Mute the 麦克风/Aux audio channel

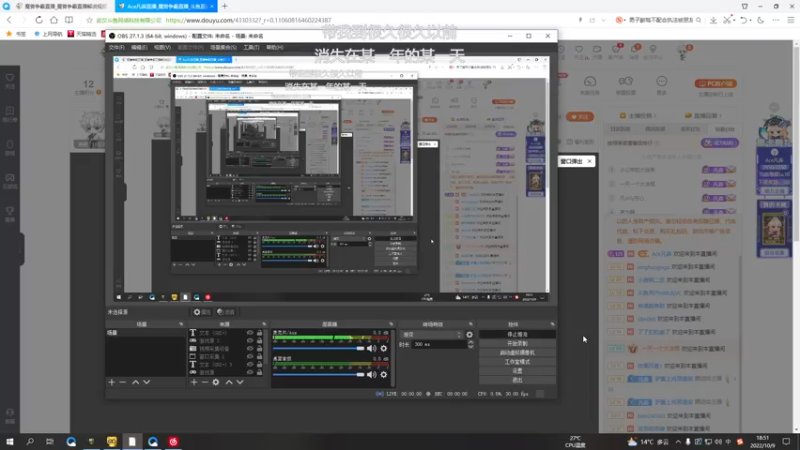(371, 348)
